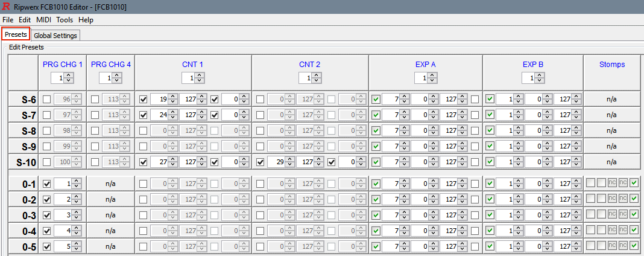Click the PRG CHG 1 channel spinner in header
This screenshot has width=644, height=256.
(63, 78)
